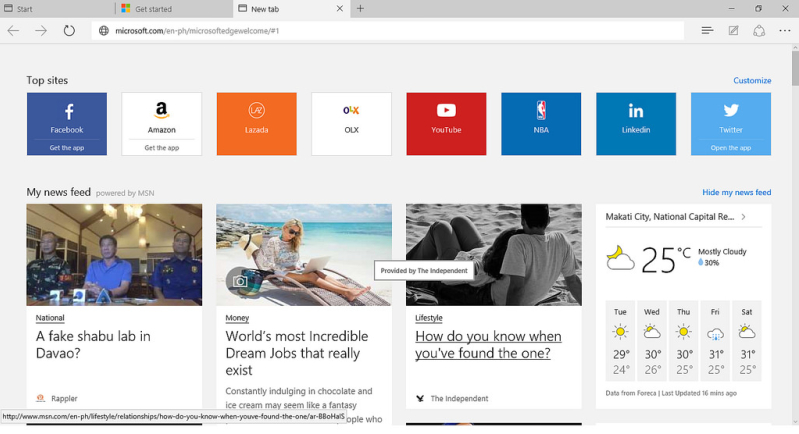Click the address bar URL field
The width and height of the screenshot is (799, 434).
pos(388,31)
